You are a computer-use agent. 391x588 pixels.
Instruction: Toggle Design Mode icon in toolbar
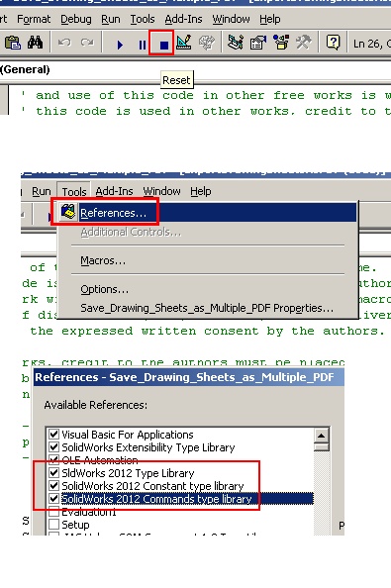(184, 43)
